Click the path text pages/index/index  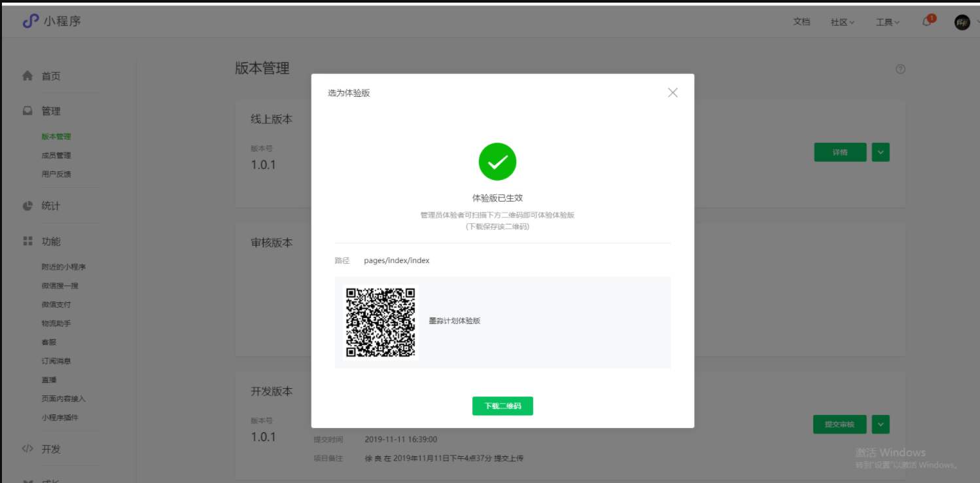pos(396,260)
